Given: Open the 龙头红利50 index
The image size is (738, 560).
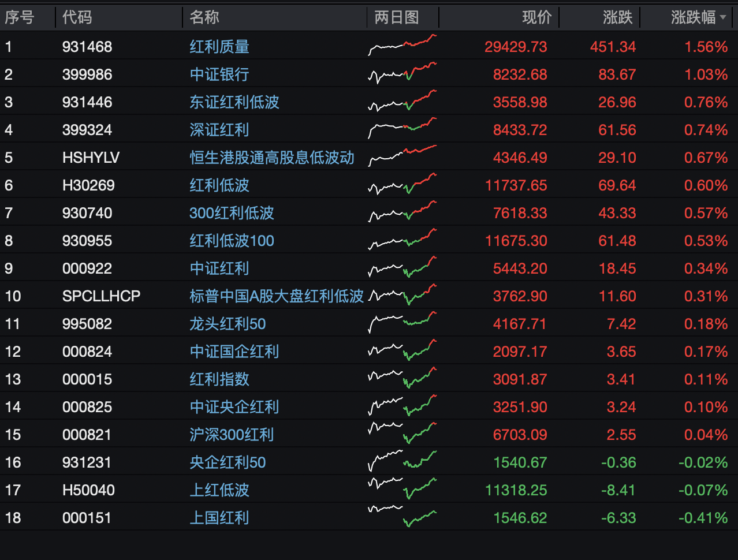Looking at the screenshot, I should tap(228, 324).
